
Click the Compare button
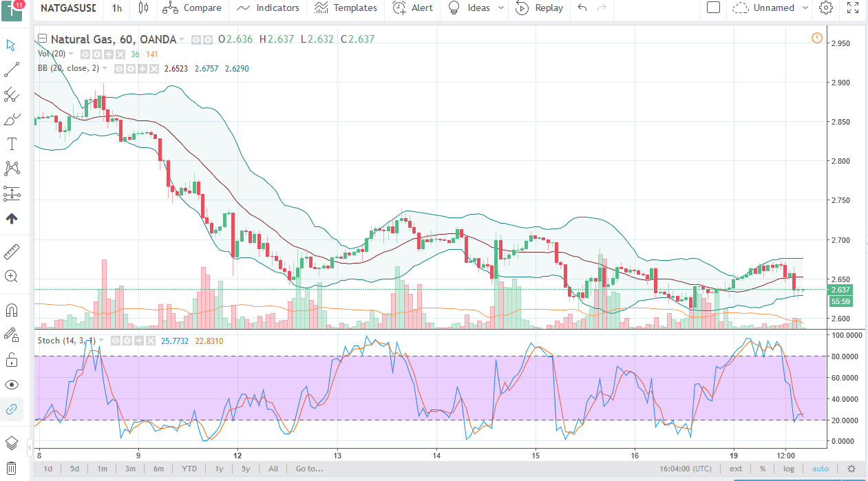(x=193, y=8)
